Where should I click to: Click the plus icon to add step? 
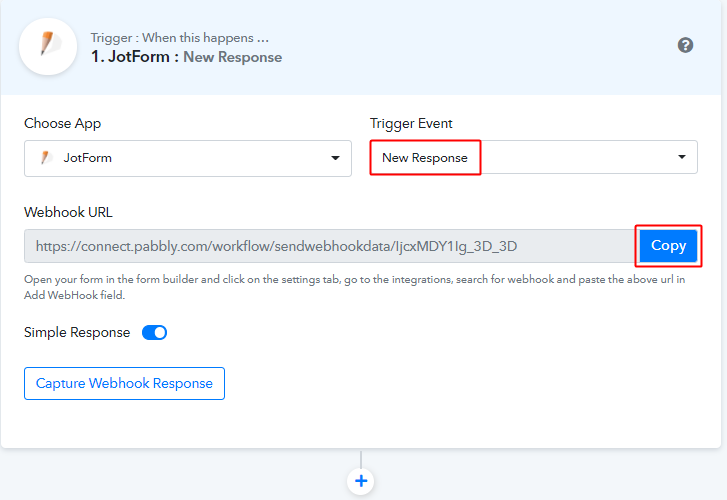361,481
